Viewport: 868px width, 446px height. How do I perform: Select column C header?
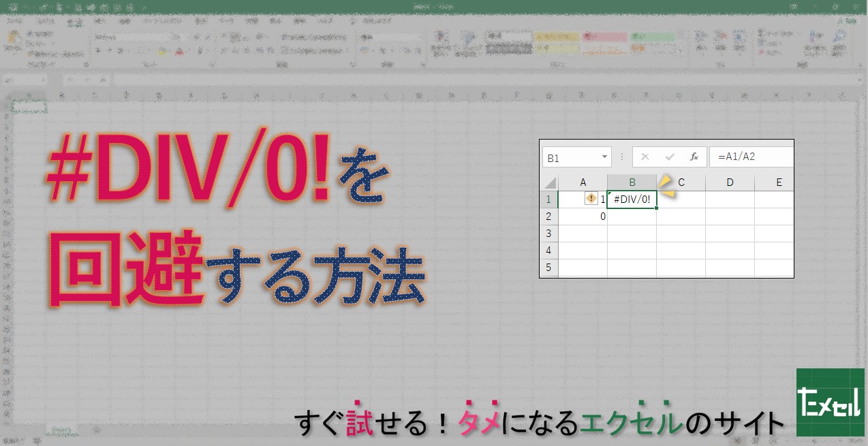681,182
